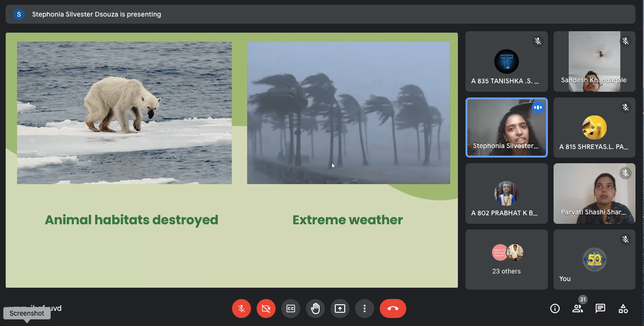
Task: Click A 815 SHREYAS participant tile
Action: pos(594,127)
